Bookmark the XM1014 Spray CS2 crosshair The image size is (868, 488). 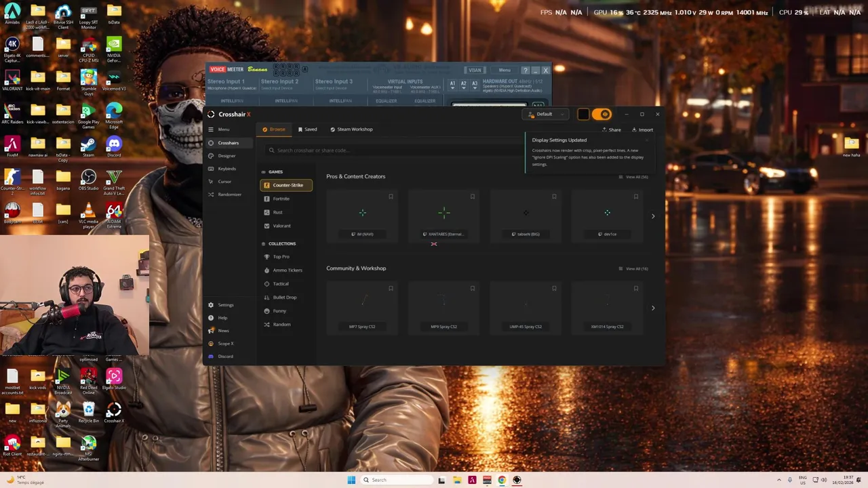point(636,289)
